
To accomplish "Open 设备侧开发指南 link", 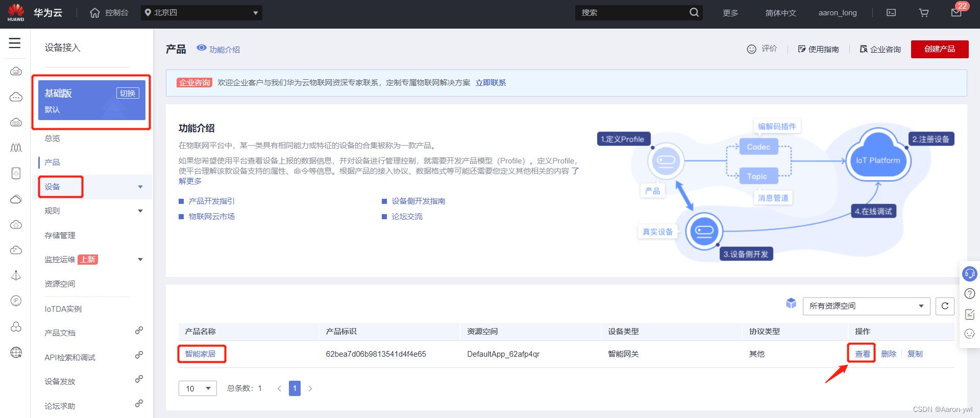I will click(x=419, y=201).
